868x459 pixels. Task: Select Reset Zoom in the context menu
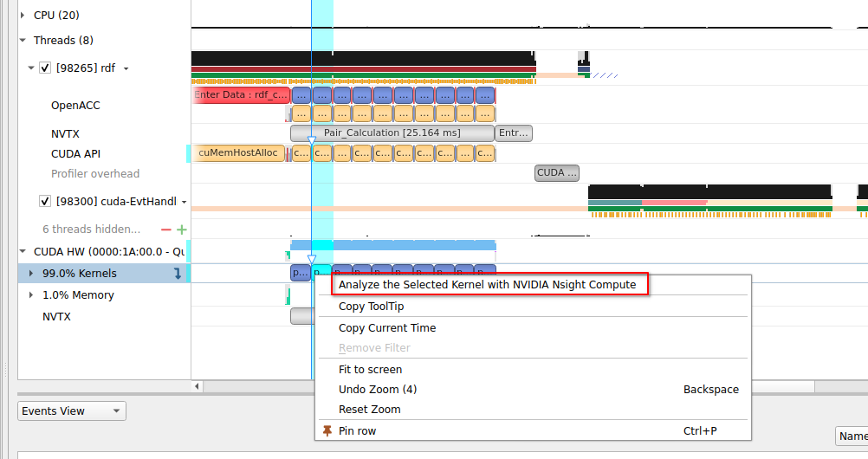coord(369,409)
